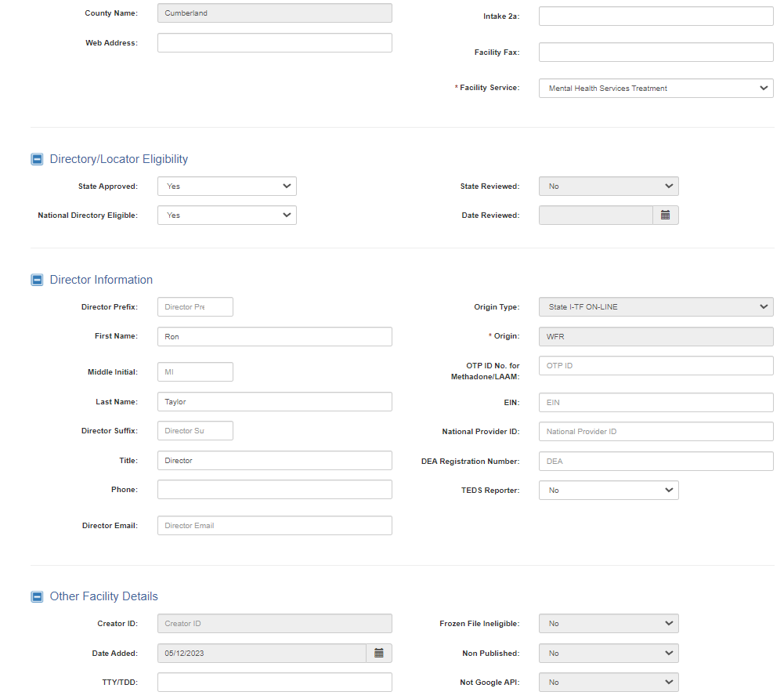Viewport: 784px width, 699px height.
Task: Collapse the Directory/Locator Eligibility section icon
Action: [x=37, y=159]
